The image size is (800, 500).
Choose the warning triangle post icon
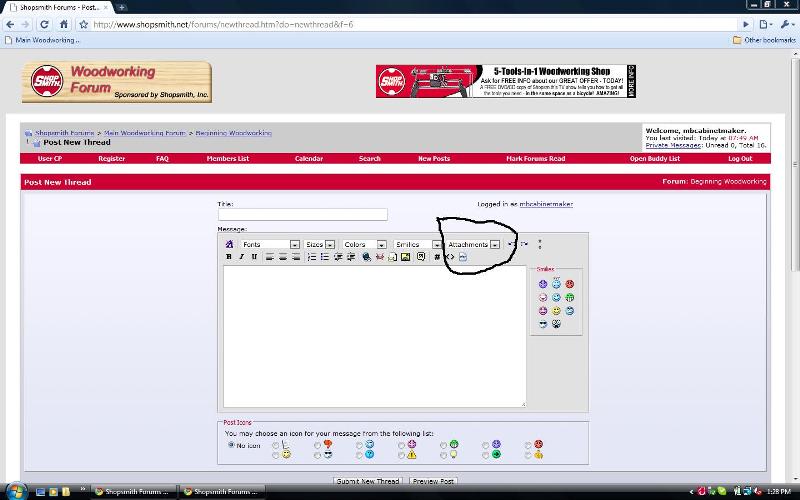(x=412, y=455)
